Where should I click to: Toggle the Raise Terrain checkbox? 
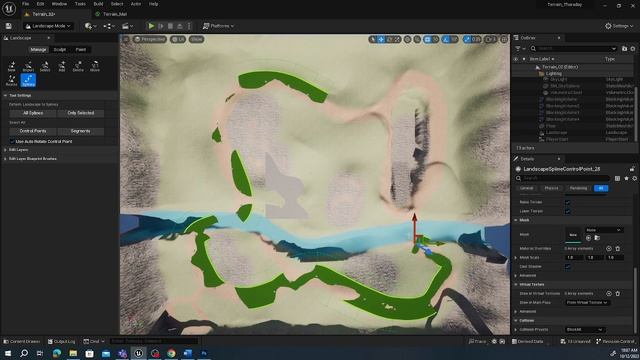[568, 202]
